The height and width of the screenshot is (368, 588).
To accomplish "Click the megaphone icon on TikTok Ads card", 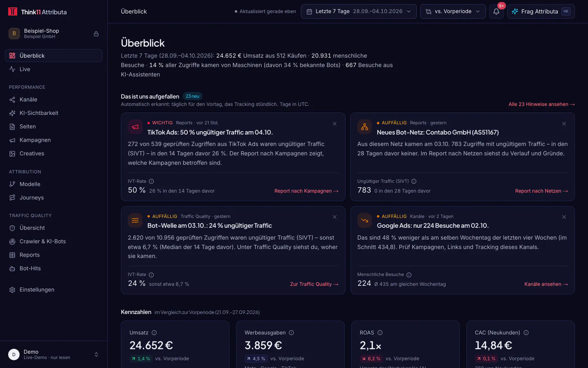I will click(135, 127).
